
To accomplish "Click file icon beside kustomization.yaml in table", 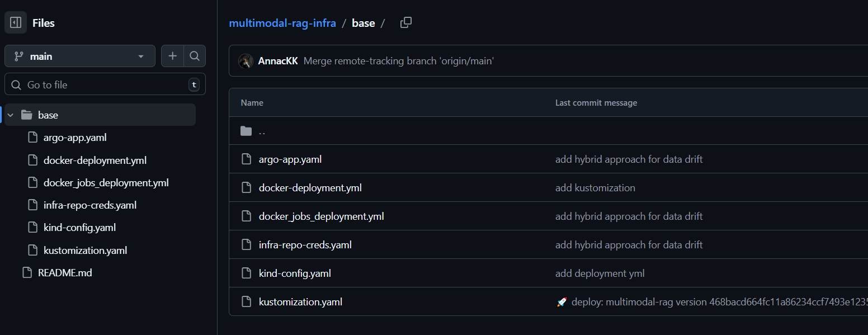I will click(246, 301).
